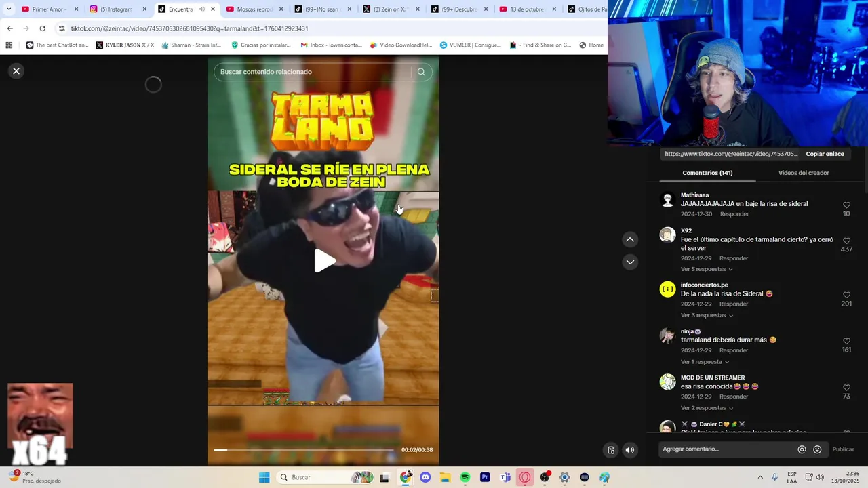The width and height of the screenshot is (868, 488).
Task: Go to the next video arrow
Action: (x=630, y=262)
